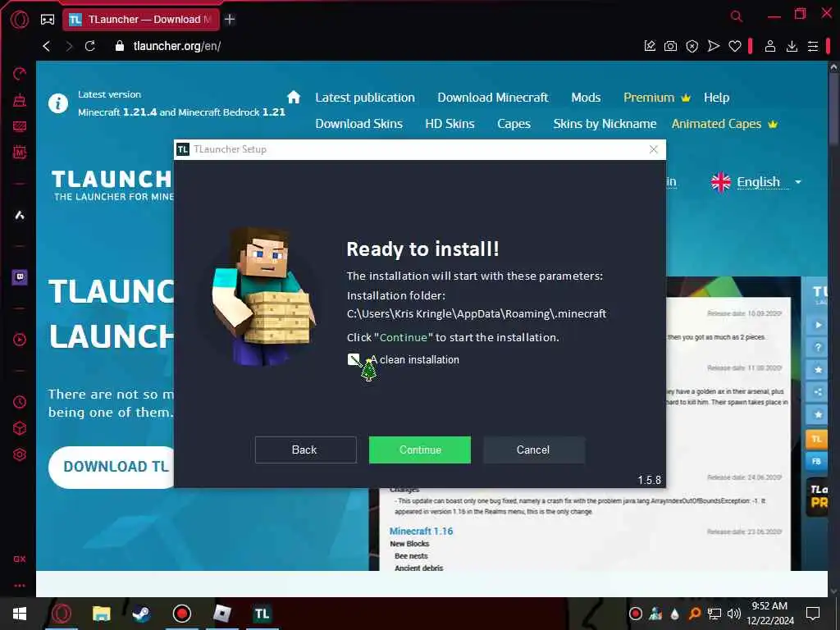
Task: Click the orange TL widget button
Action: (817, 439)
